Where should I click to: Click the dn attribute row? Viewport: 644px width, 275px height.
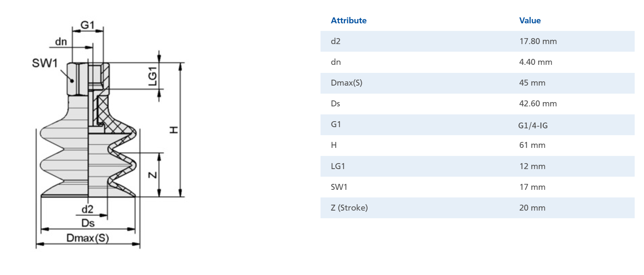coord(477,62)
